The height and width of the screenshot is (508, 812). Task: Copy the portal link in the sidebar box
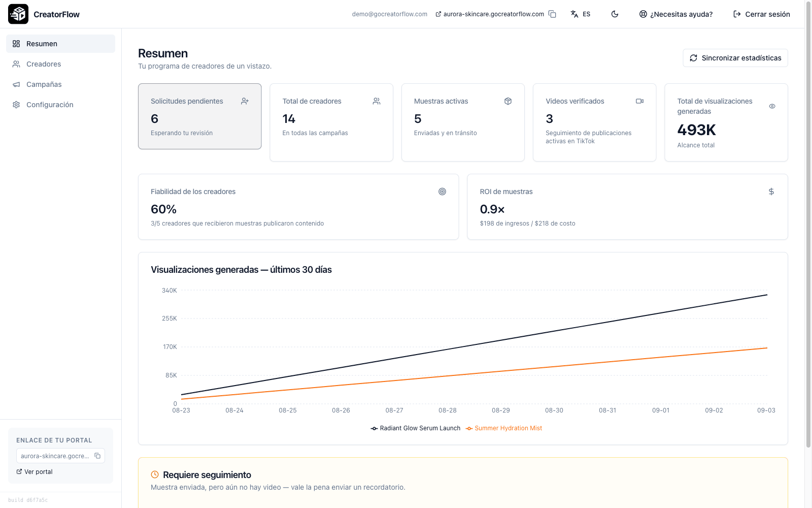(x=97, y=456)
